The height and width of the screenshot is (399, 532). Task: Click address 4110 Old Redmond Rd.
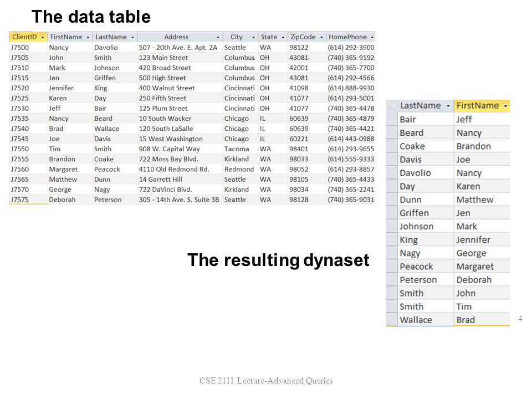tap(174, 170)
